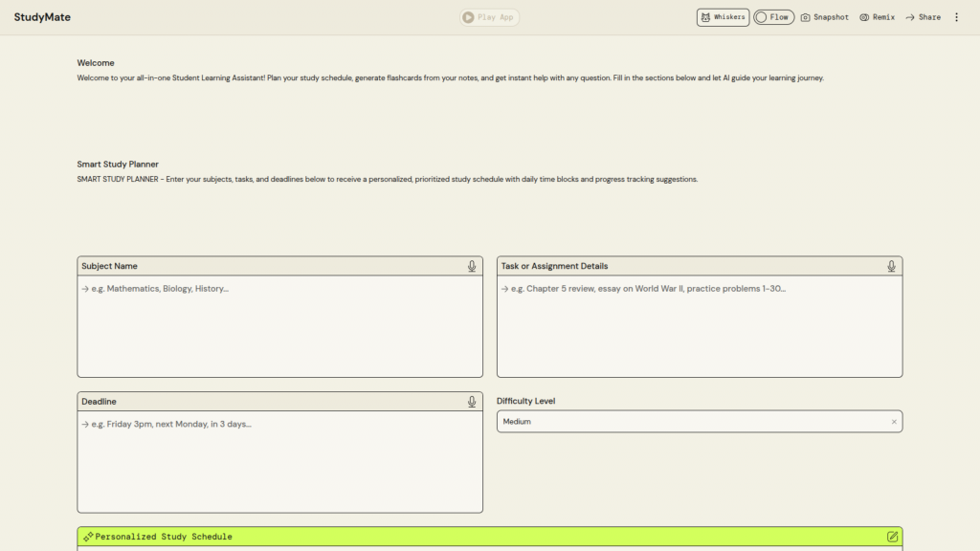The height and width of the screenshot is (551, 980).
Task: Click the edit icon on Personalized Study Schedule
Action: pos(892,537)
